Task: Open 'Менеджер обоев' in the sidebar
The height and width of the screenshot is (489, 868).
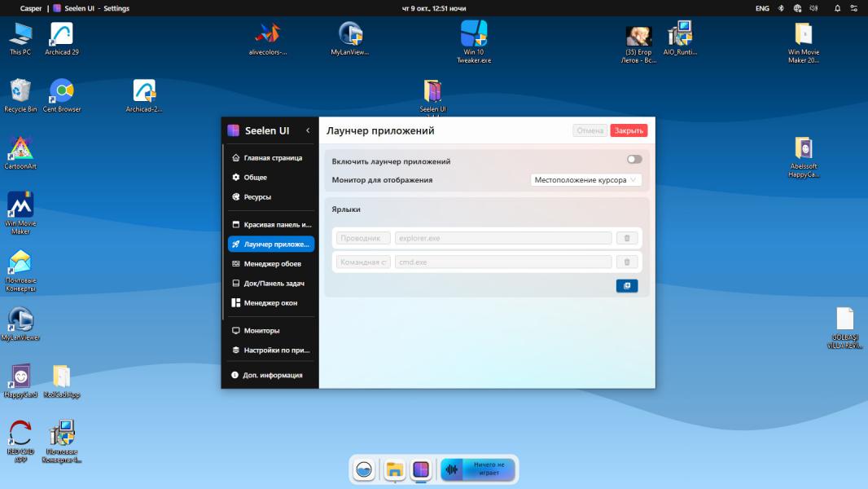Action: [271, 264]
